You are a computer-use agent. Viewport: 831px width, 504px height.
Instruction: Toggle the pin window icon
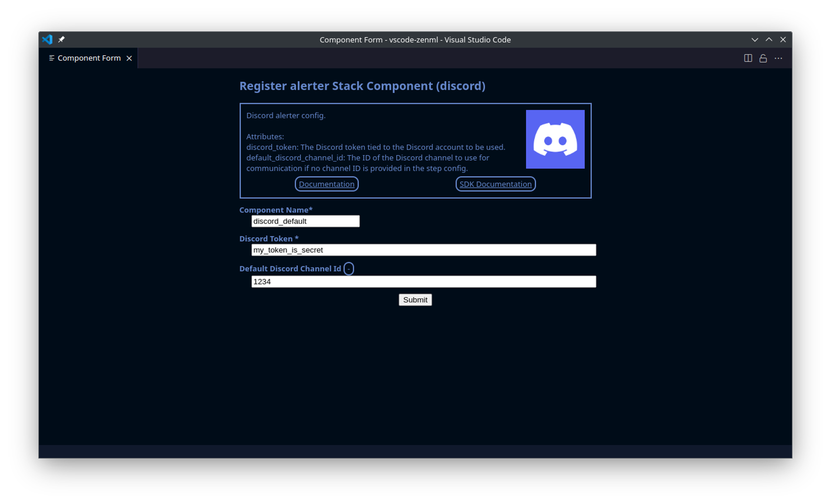coord(61,39)
